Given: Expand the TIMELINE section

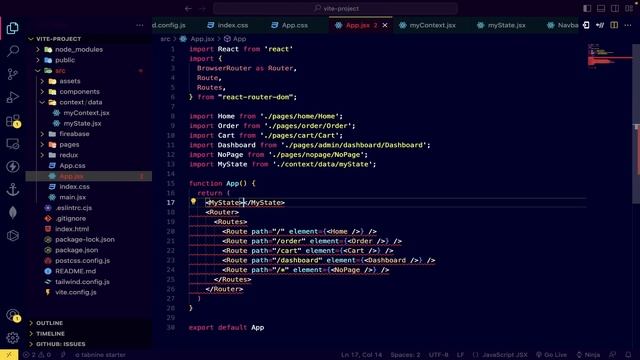Looking at the screenshot, I should (x=89, y=333).
